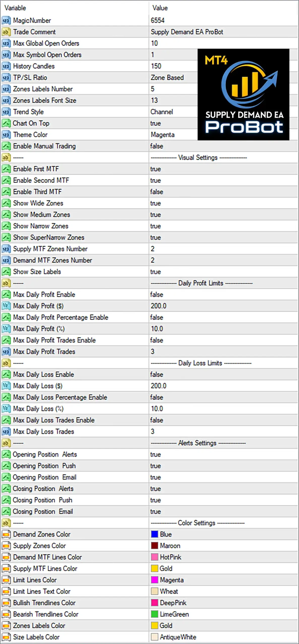Click the Variable column header
This screenshot has width=299, height=644.
(15, 8)
